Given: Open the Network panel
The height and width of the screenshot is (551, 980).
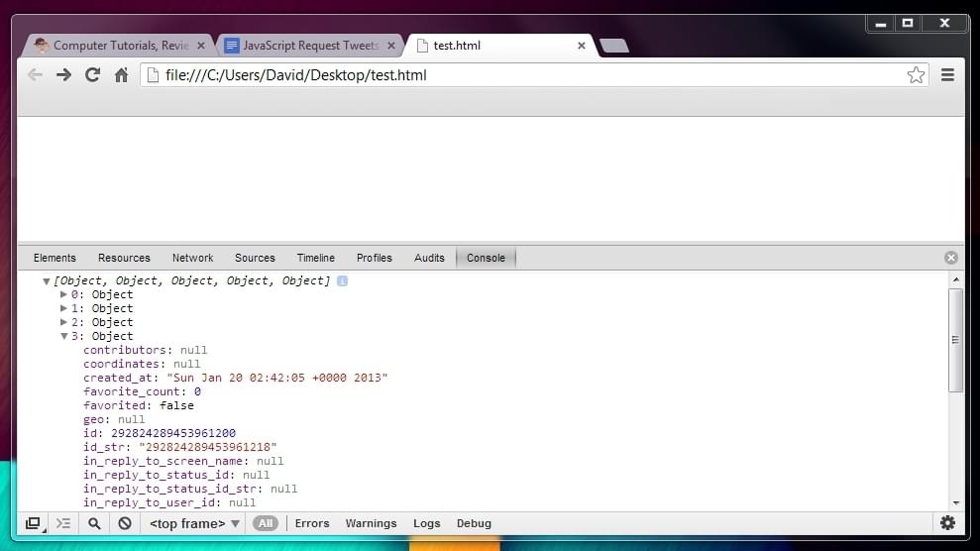Looking at the screenshot, I should pyautogui.click(x=192, y=258).
